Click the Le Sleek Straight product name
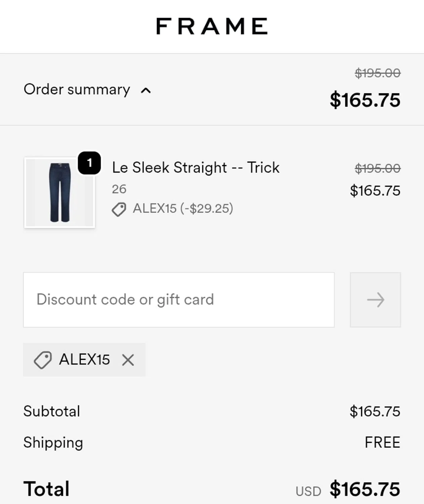424x504 pixels. 196,167
